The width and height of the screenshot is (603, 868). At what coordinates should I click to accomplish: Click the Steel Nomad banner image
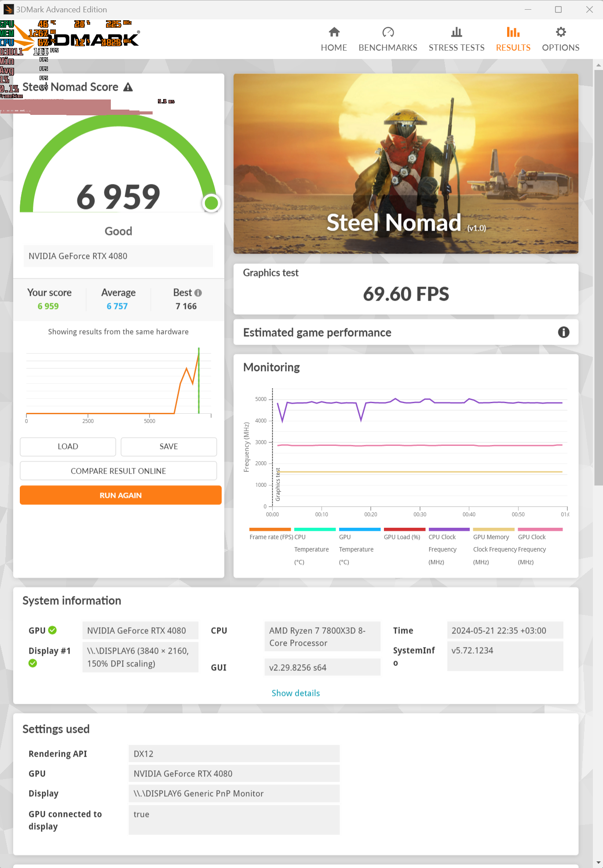pyautogui.click(x=406, y=163)
